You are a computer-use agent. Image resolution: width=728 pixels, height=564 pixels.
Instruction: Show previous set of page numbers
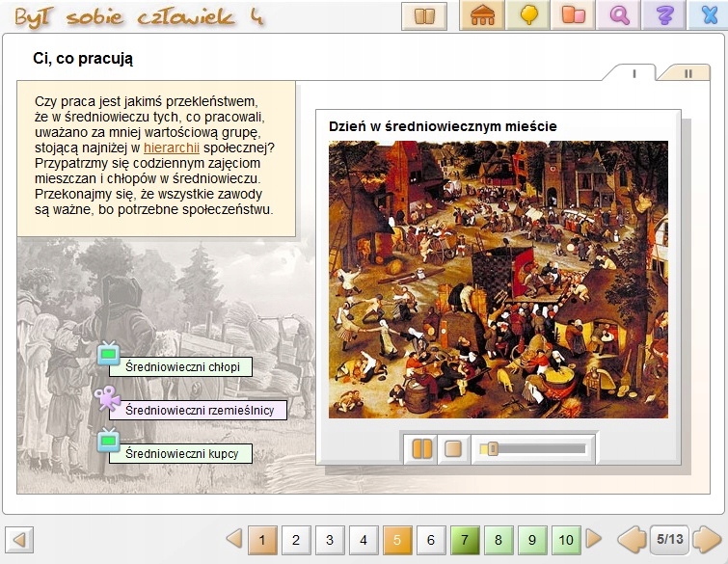point(233,539)
